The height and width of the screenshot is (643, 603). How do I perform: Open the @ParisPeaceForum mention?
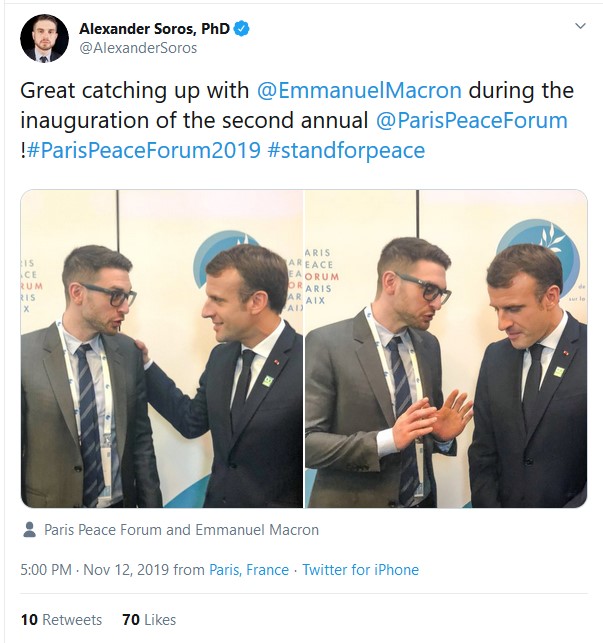472,121
